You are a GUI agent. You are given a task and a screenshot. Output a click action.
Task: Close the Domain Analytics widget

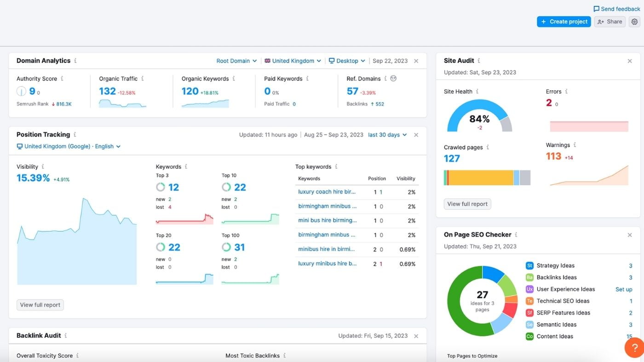[416, 61]
